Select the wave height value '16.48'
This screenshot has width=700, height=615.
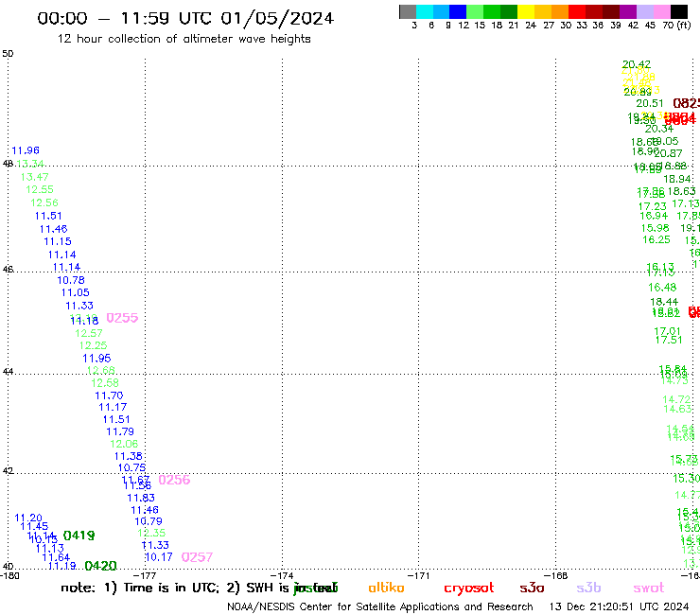pos(662,288)
